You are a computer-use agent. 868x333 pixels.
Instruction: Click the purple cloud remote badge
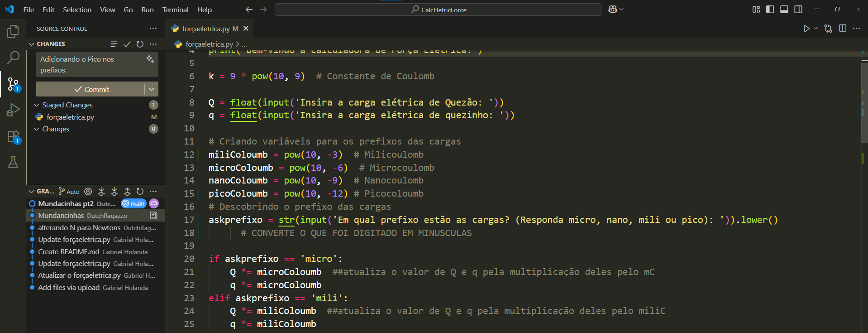coord(154,203)
